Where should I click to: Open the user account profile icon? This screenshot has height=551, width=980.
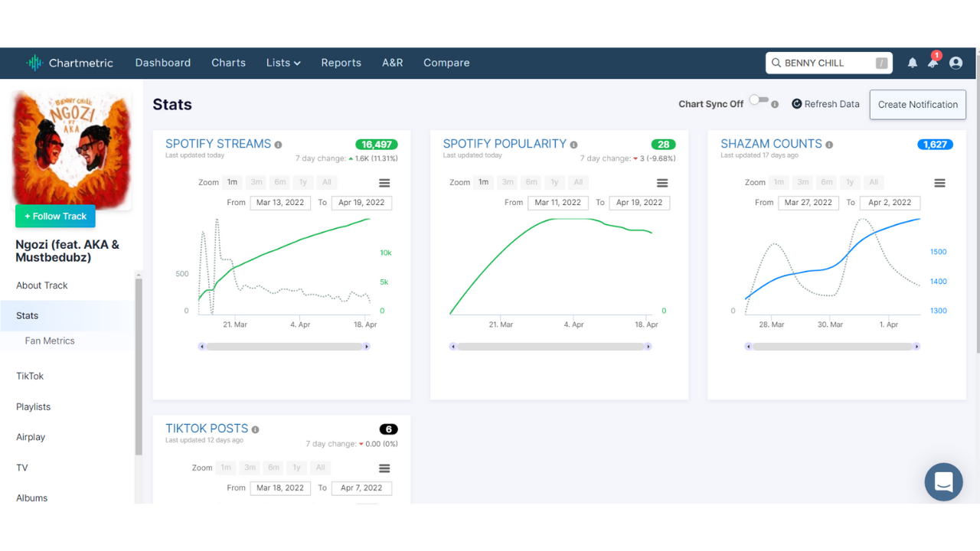coord(955,63)
